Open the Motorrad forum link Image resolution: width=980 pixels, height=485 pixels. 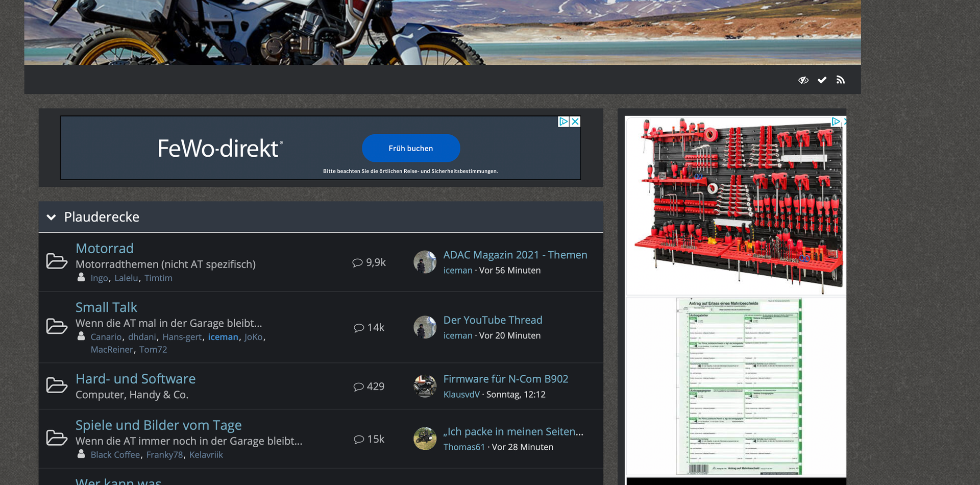105,248
